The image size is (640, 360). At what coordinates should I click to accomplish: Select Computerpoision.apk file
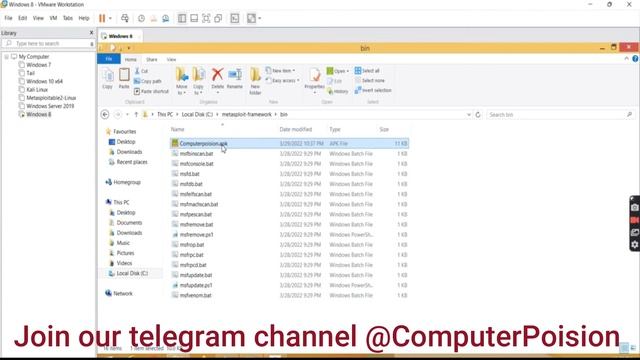pos(289,144)
